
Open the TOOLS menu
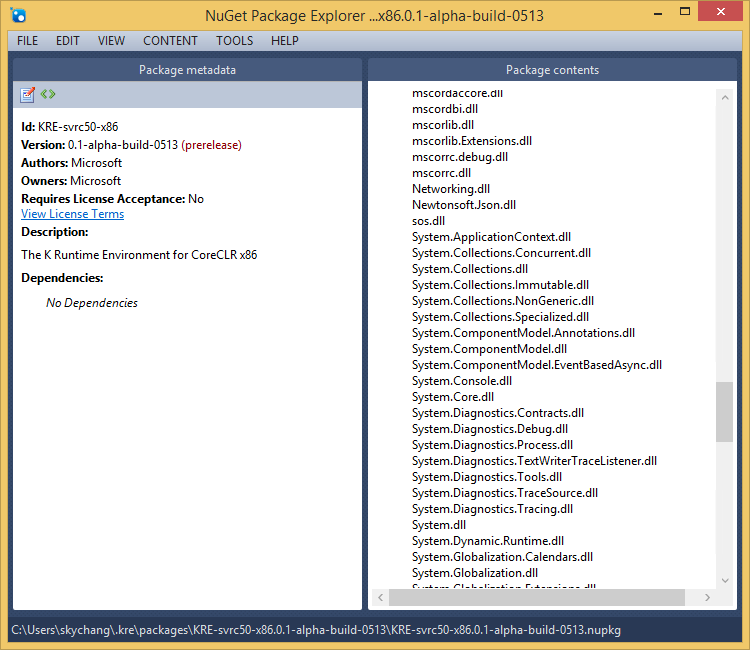[234, 41]
